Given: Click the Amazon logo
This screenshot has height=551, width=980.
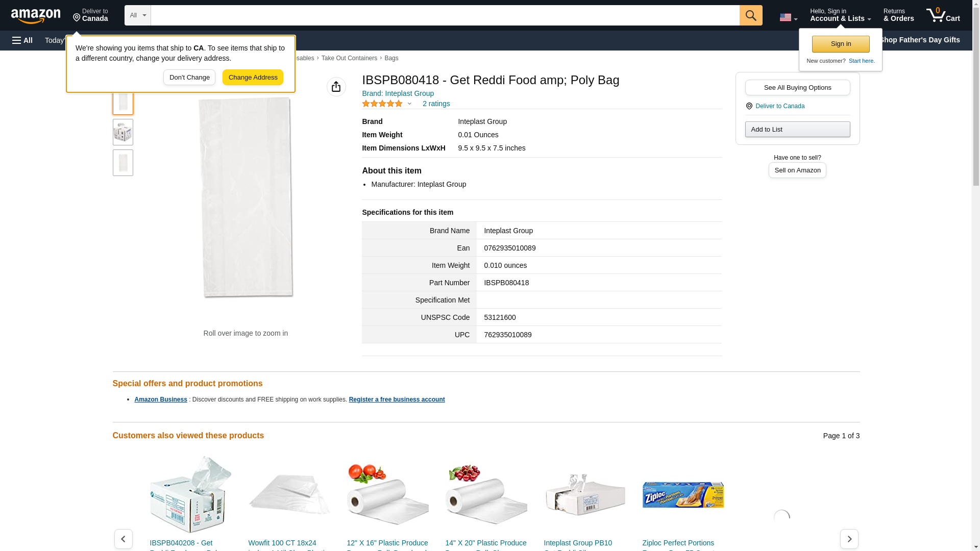Looking at the screenshot, I should 36,16.
